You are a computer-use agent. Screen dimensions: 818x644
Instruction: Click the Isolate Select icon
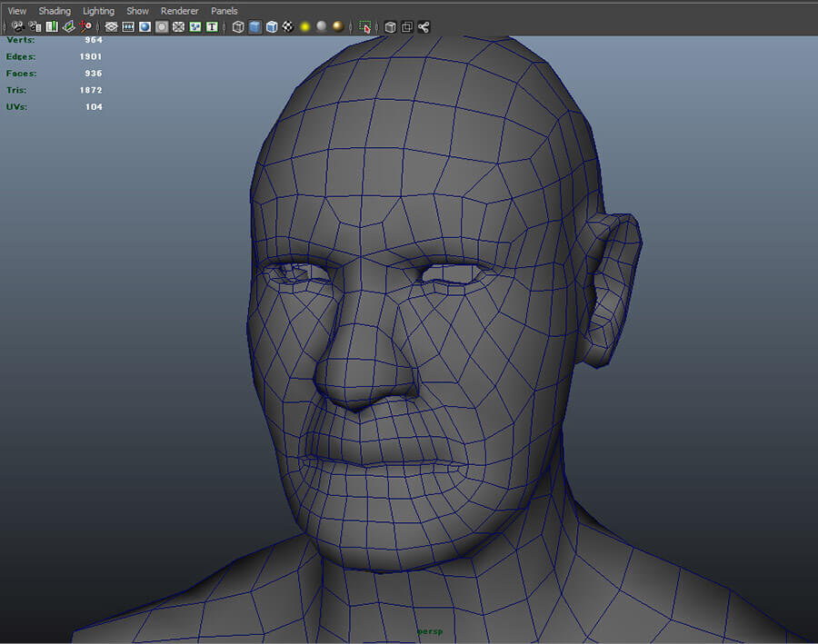click(x=364, y=26)
